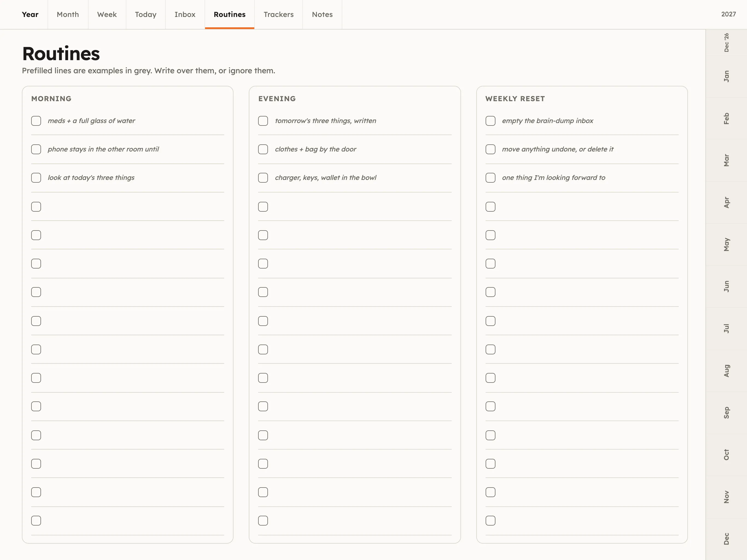Jump to the Mar side tab
Screen dimensions: 747x560
tap(726, 161)
